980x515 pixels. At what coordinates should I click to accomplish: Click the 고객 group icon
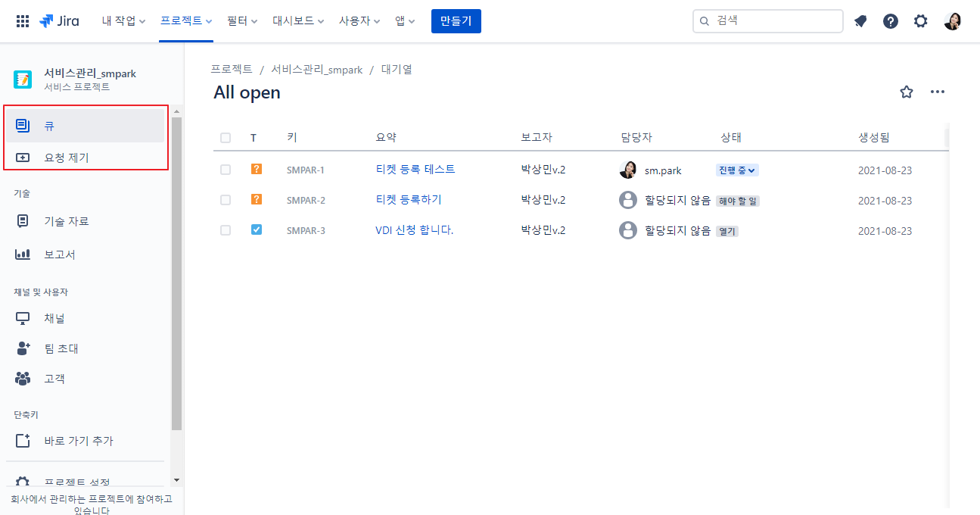click(x=23, y=378)
